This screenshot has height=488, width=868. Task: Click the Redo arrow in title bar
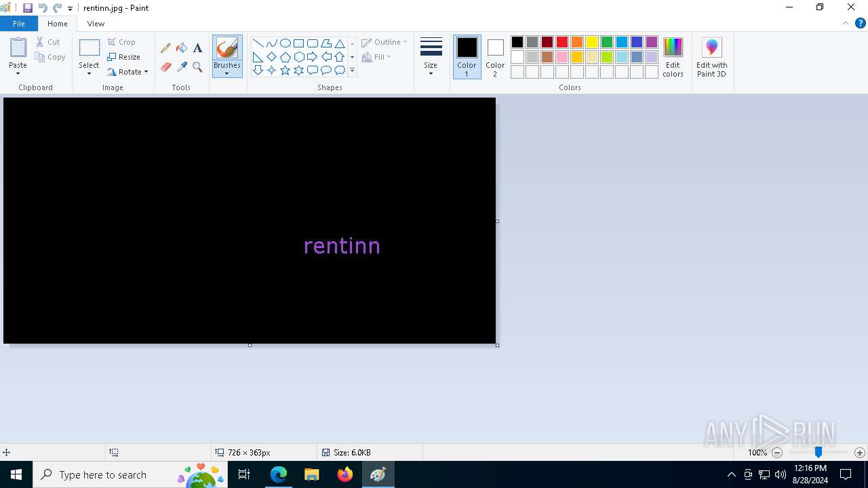[57, 8]
